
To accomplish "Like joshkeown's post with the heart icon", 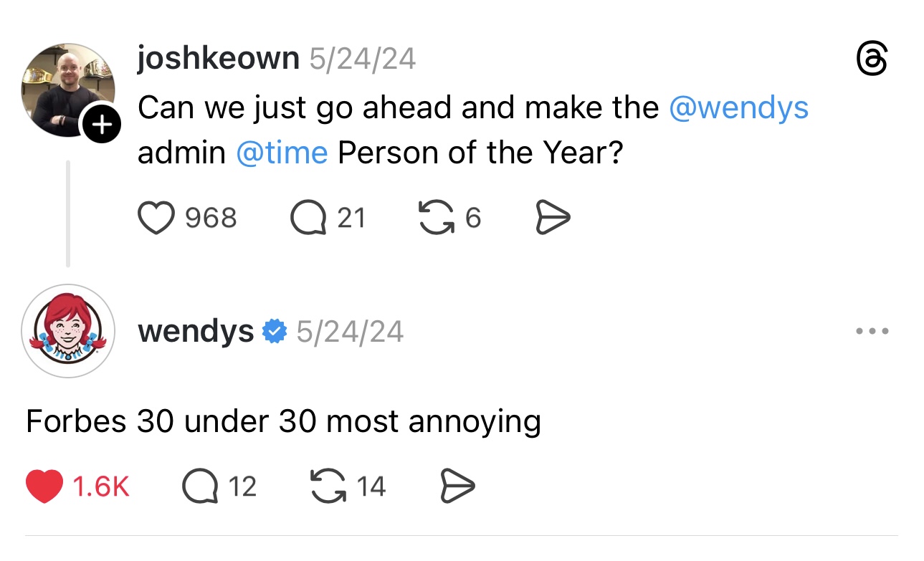I will (156, 218).
